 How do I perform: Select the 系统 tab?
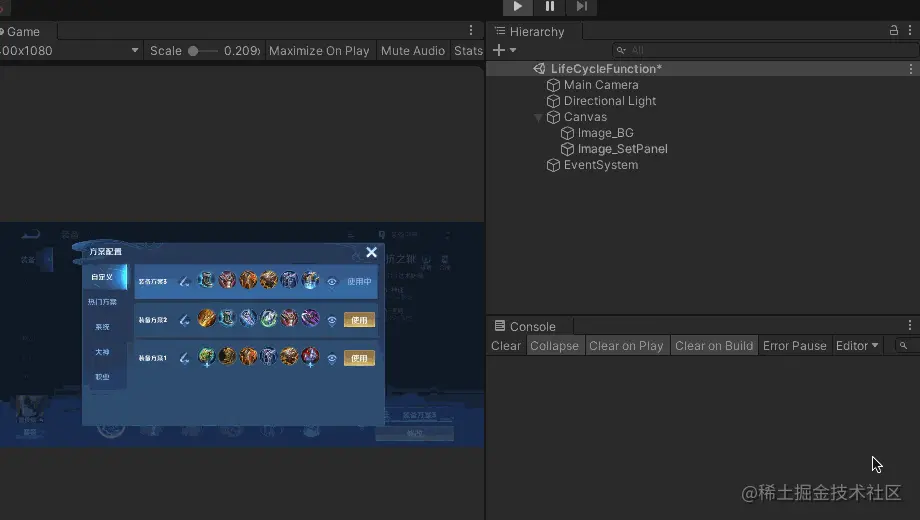coord(103,327)
